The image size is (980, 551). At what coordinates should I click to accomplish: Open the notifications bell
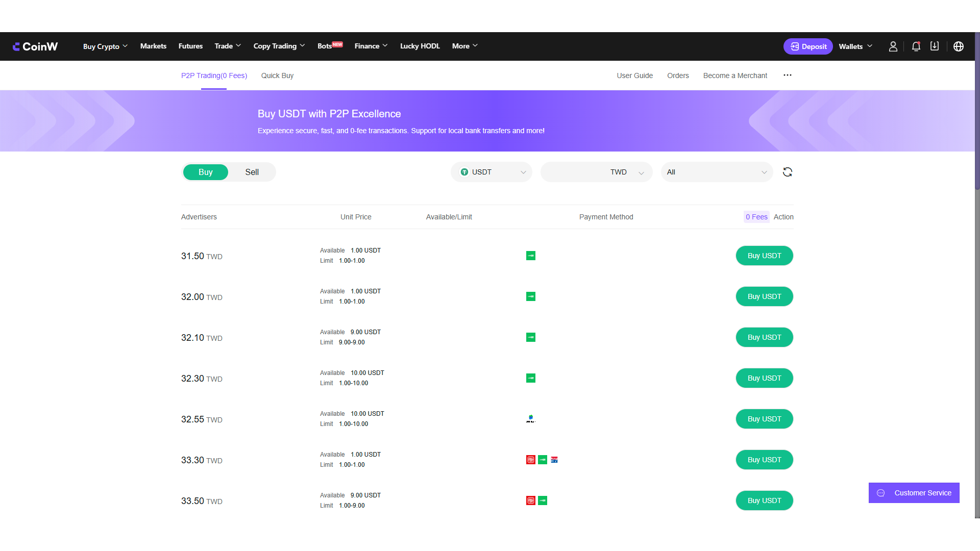pos(916,46)
